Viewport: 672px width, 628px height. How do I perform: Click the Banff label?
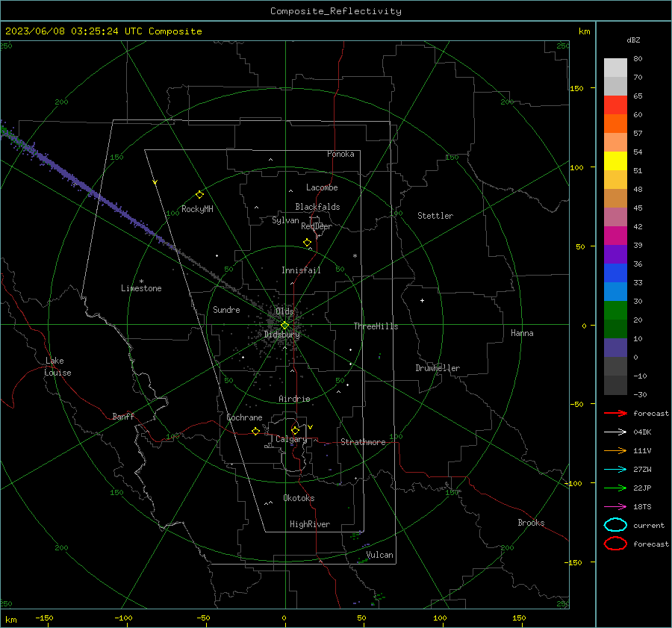pos(123,417)
